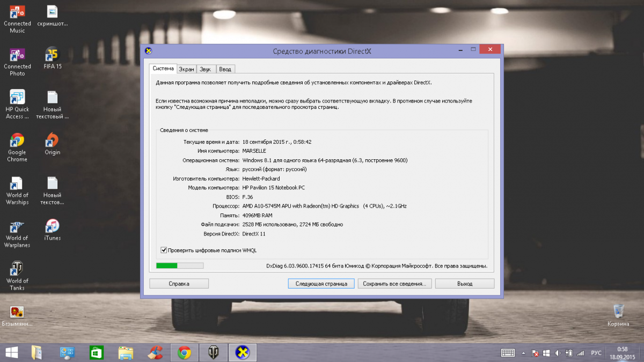Viewport: 644px width, 362px height.
Task: Click the Hewlett-Packard manufacturer text
Action: (x=261, y=179)
